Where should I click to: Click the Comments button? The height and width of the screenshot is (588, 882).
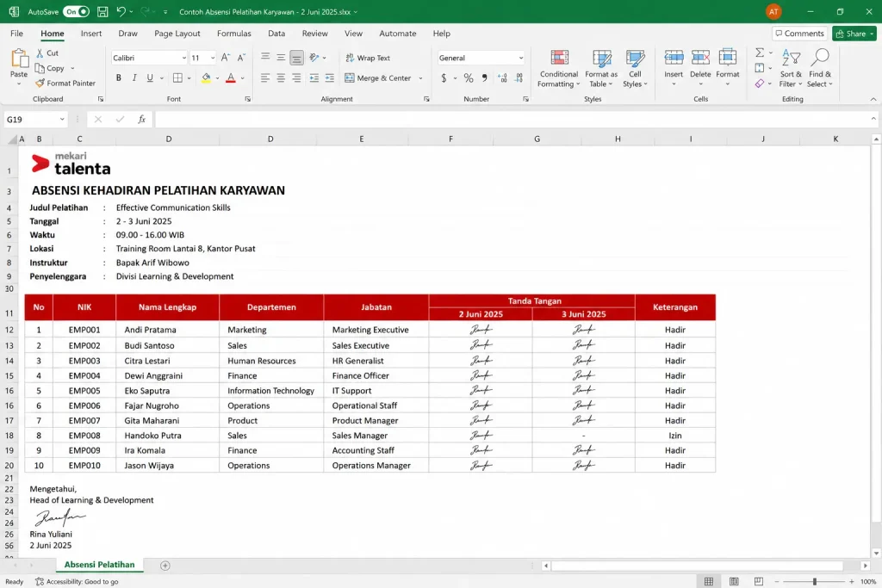(x=799, y=34)
